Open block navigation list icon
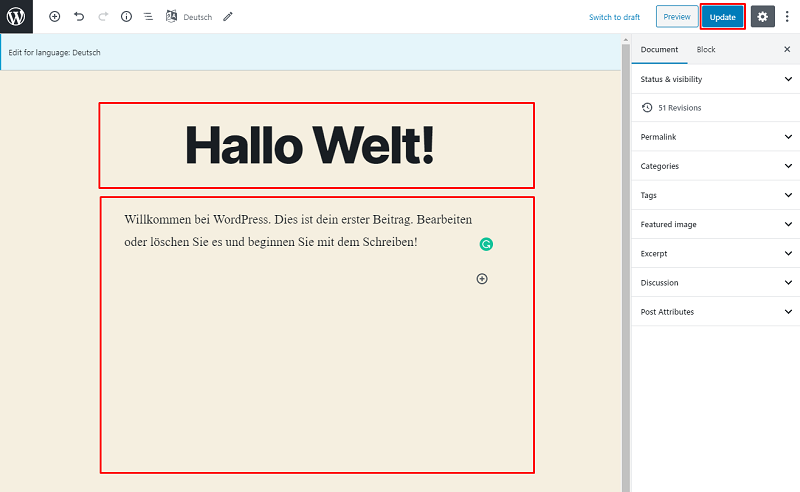The height and width of the screenshot is (492, 800). pos(148,17)
